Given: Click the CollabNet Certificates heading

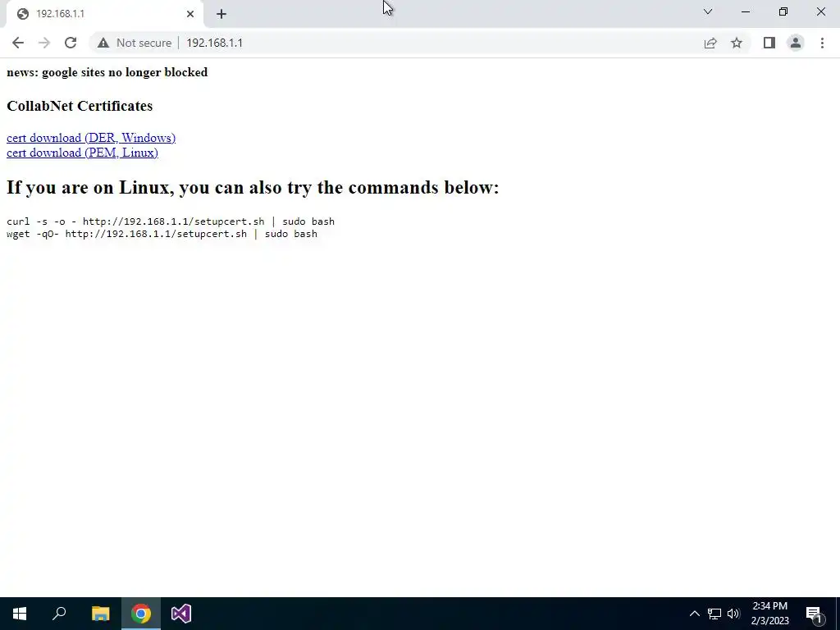Looking at the screenshot, I should click(80, 106).
